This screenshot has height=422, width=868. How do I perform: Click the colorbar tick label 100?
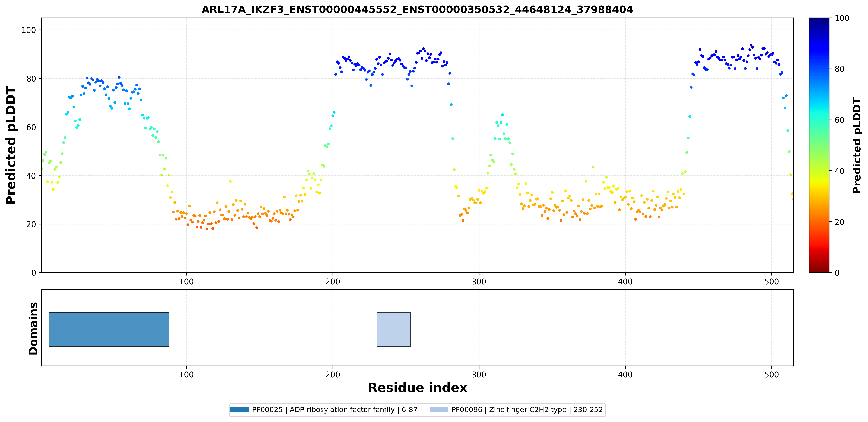842,18
